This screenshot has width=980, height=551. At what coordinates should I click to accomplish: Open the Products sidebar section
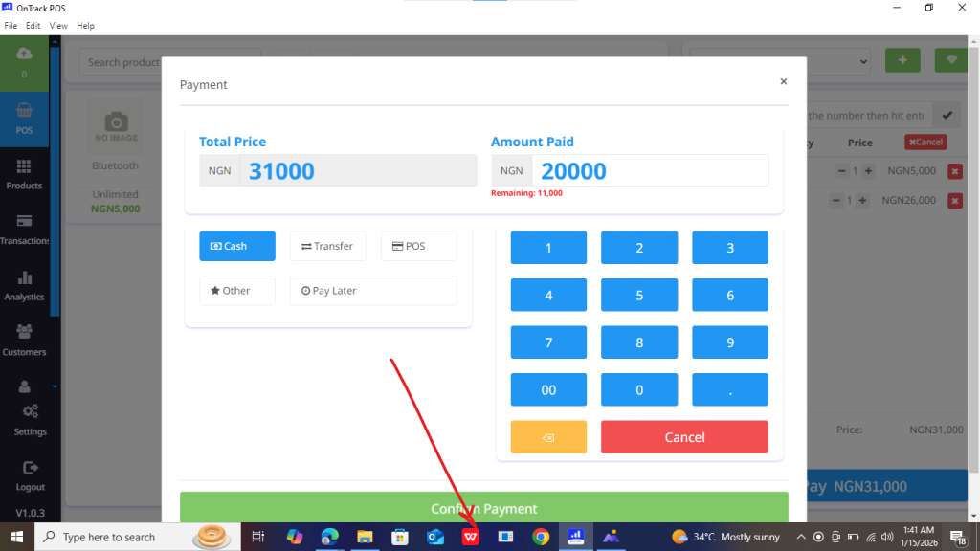coord(25,174)
